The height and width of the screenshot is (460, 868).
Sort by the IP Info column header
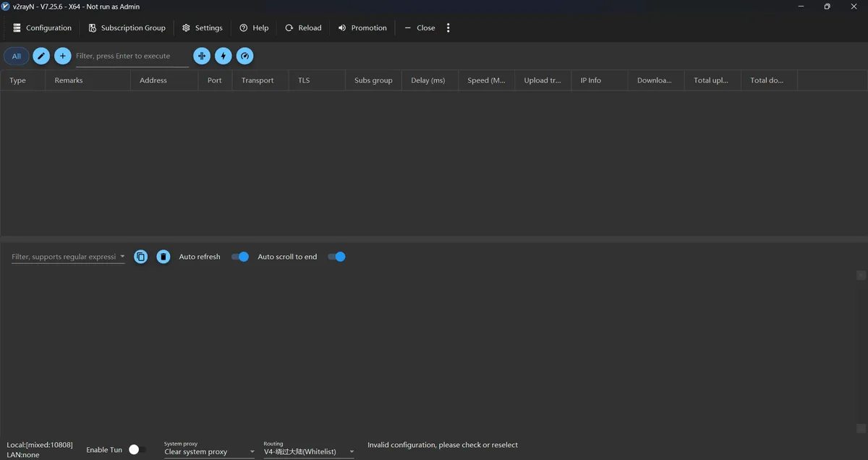coord(600,80)
